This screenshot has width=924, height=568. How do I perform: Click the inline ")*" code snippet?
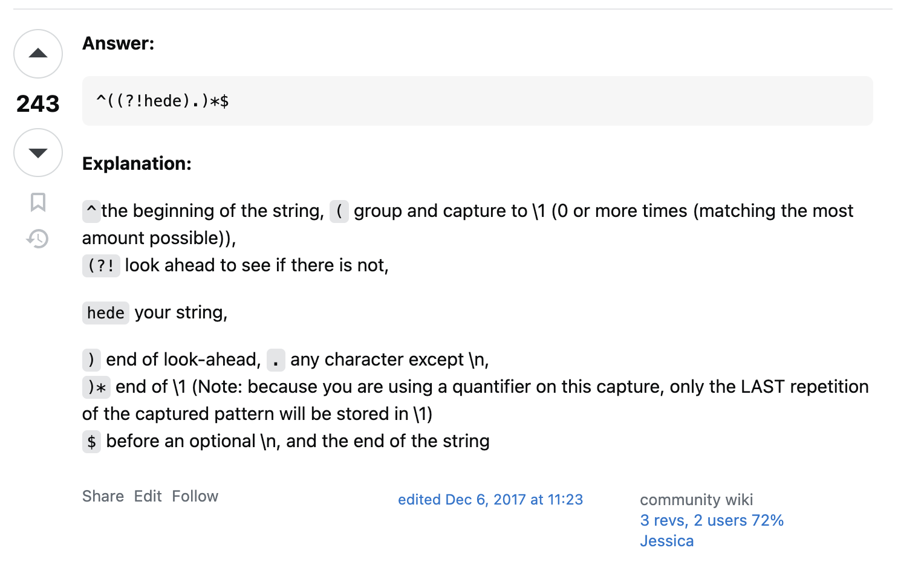pos(97,387)
